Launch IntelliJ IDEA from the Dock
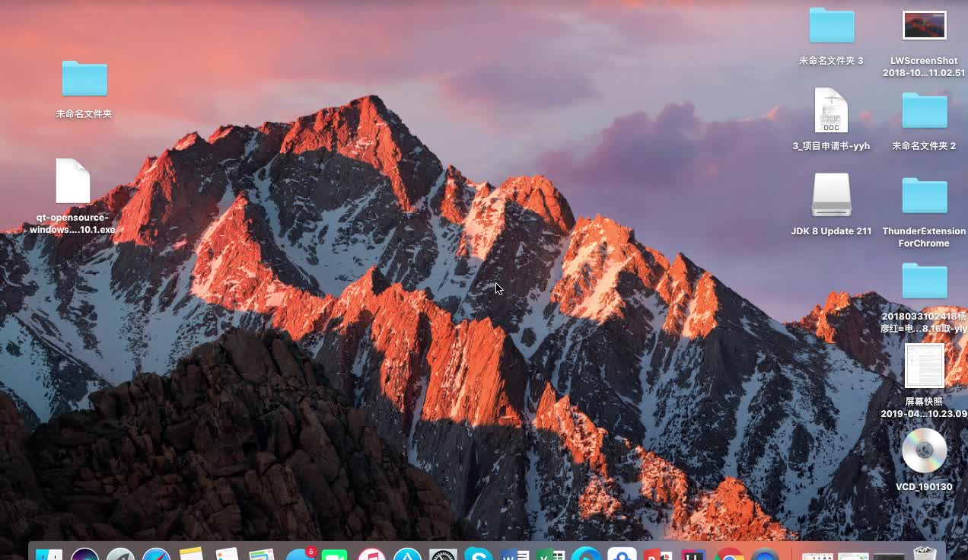 (x=693, y=555)
